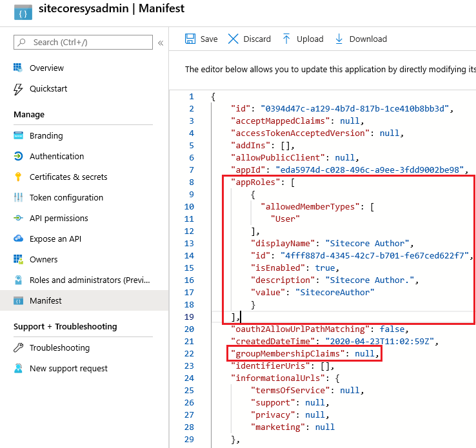Viewport: 476px width, 448px height.
Task: Click the "acceptMappedClaims" key
Action: 281,121
